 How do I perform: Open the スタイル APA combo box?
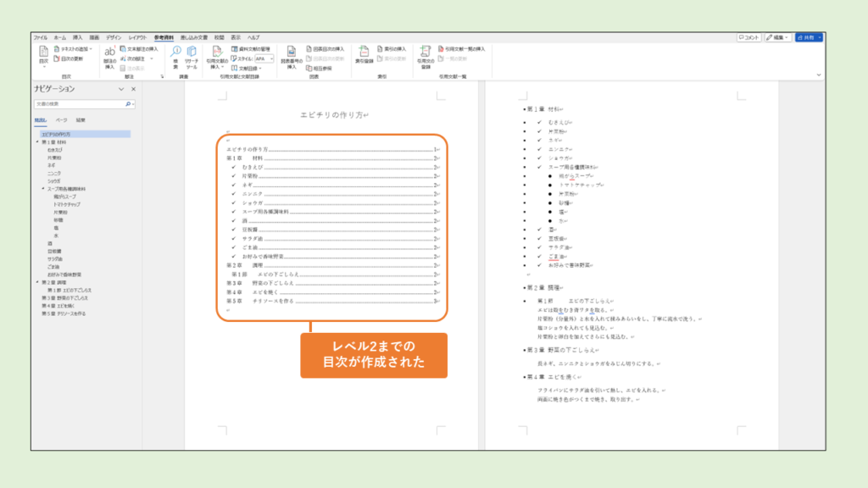tap(264, 58)
